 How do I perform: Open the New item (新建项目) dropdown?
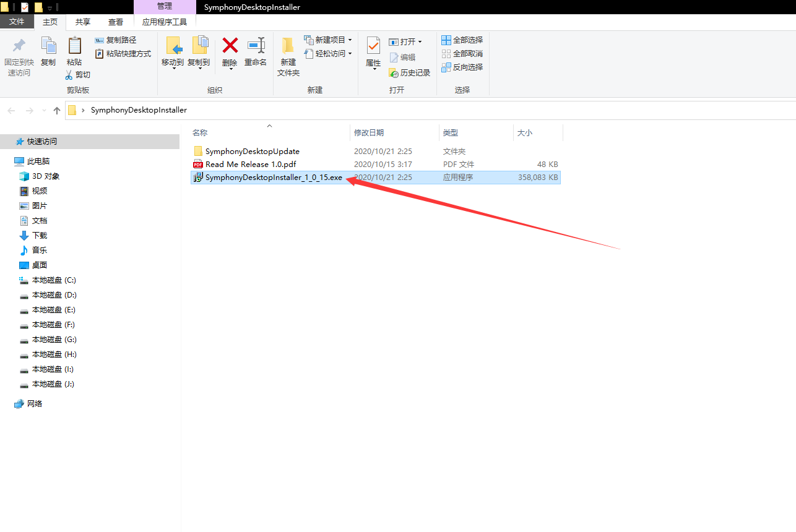pyautogui.click(x=328, y=40)
